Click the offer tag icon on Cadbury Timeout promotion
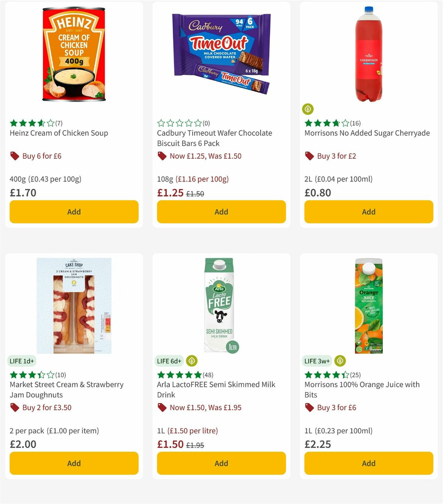 162,156
